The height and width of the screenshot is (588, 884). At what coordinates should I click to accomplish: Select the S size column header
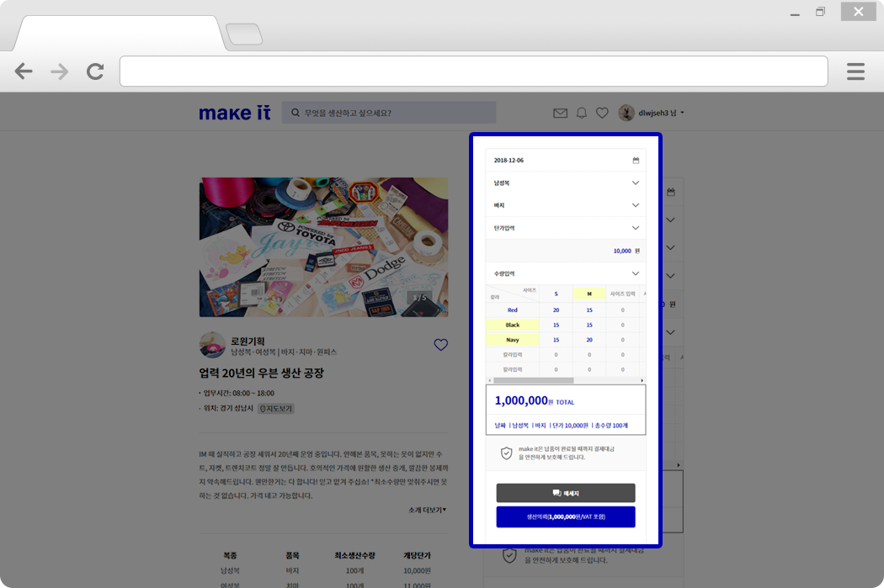point(556,294)
